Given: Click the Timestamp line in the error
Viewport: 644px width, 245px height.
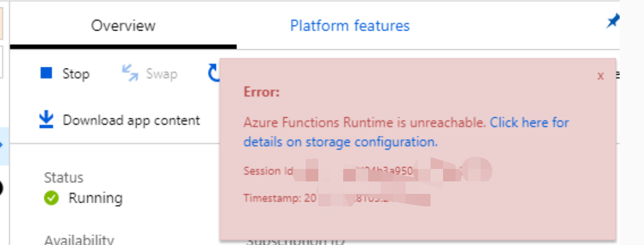Looking at the screenshot, I should (337, 198).
